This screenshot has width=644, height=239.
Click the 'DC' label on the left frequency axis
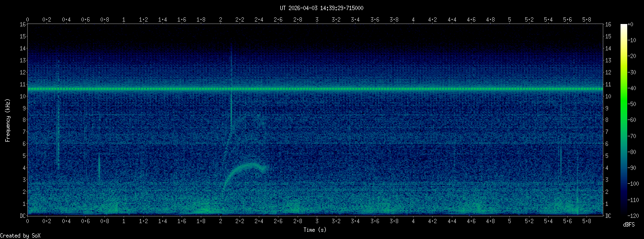coord(22,216)
